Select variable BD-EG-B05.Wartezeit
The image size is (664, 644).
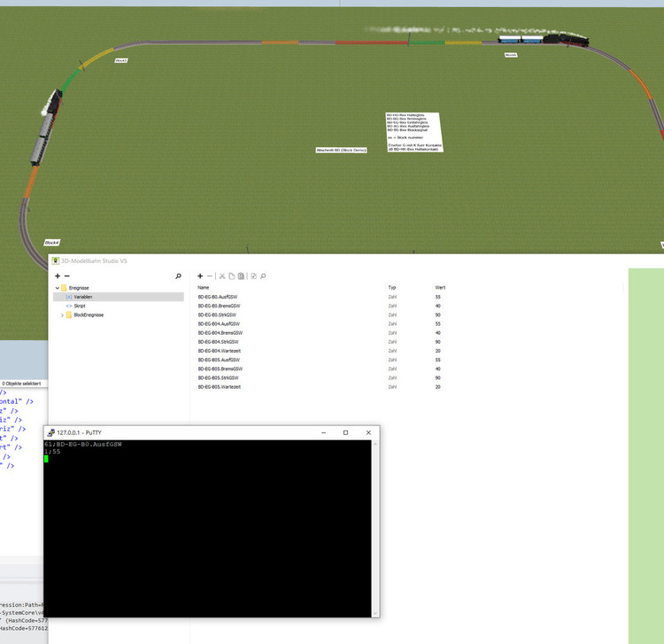click(x=220, y=387)
